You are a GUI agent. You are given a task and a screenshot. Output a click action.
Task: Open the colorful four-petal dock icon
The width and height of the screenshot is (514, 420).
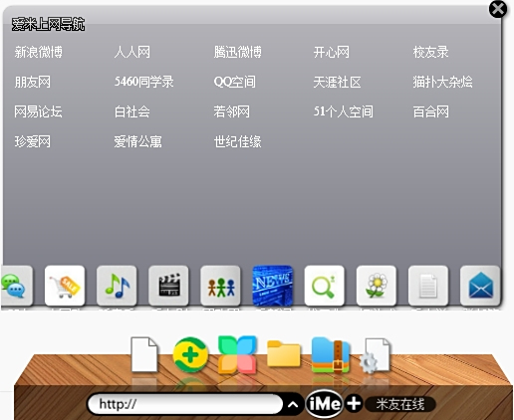tap(237, 354)
